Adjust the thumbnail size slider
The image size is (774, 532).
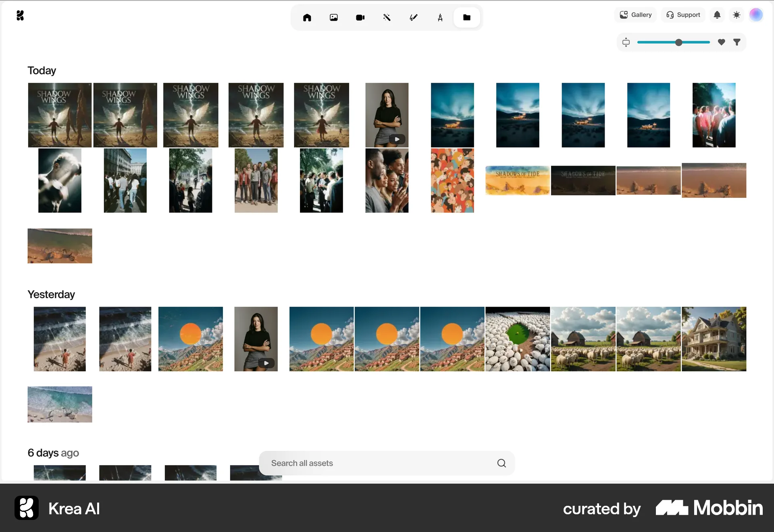(x=679, y=42)
